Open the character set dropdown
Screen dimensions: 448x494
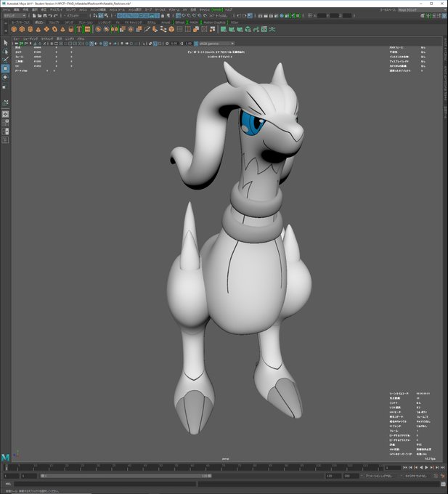418,476
